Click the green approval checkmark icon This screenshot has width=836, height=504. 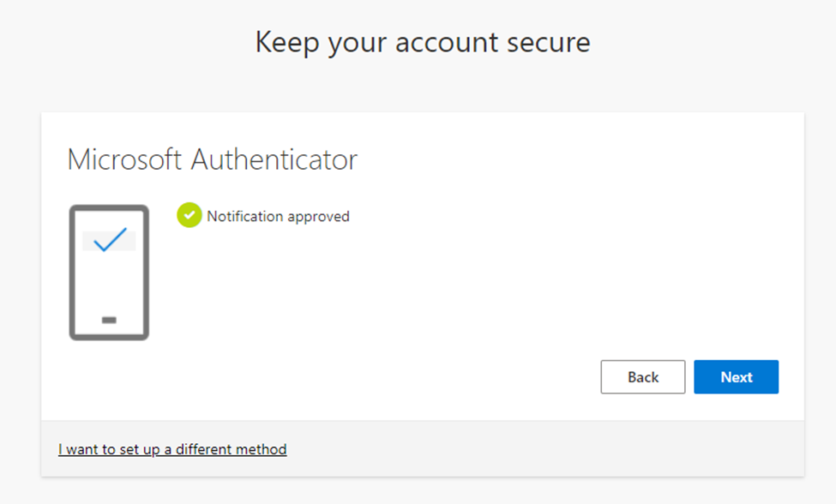tap(189, 216)
